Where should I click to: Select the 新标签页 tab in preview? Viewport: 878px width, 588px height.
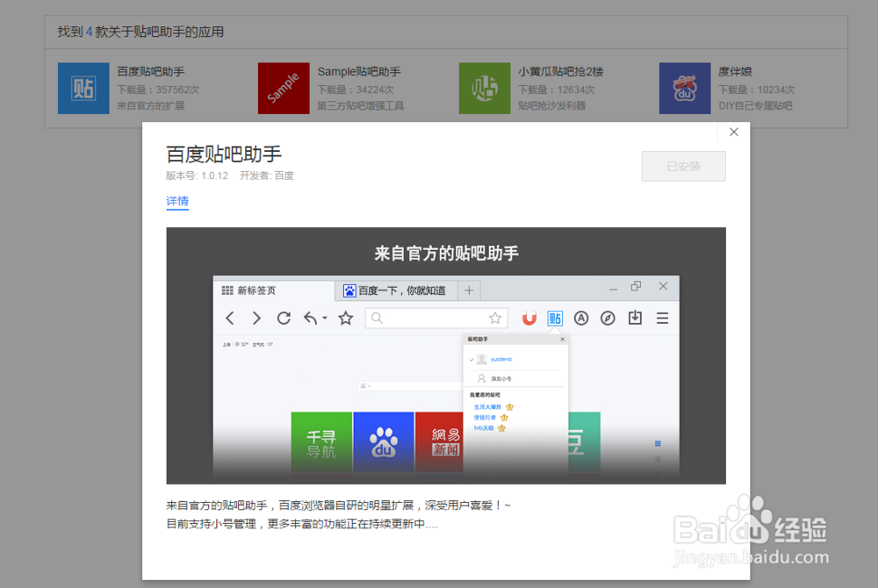point(273,290)
